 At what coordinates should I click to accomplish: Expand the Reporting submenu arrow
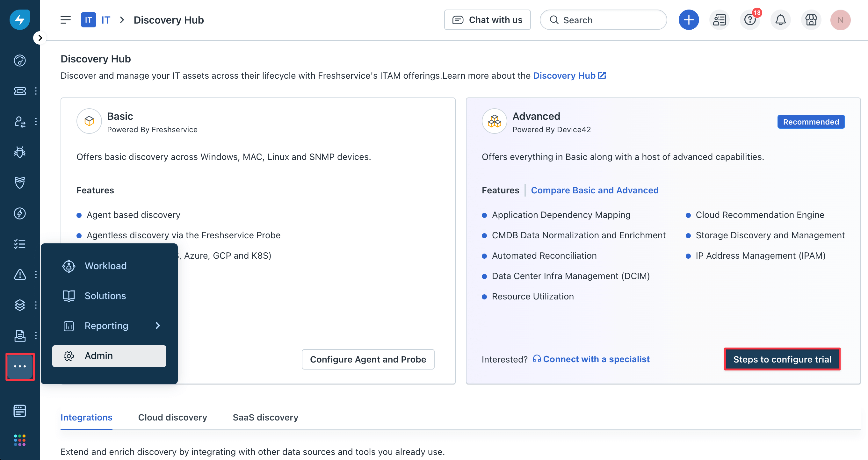[x=158, y=326]
